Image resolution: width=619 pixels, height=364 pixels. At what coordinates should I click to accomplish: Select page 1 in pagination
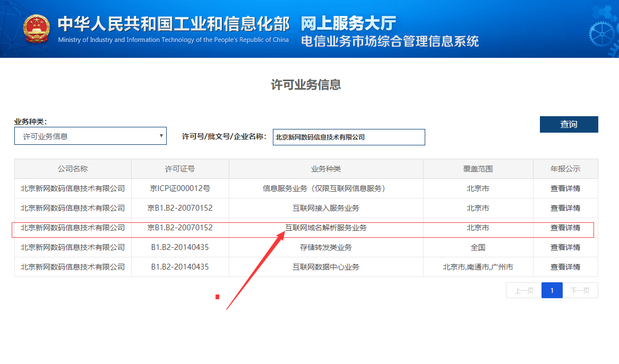552,291
